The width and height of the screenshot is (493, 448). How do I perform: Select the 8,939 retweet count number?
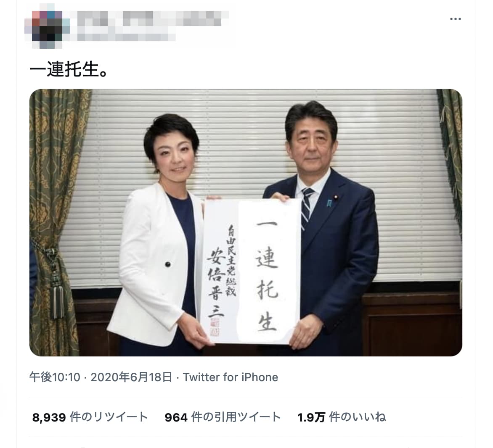click(x=49, y=417)
